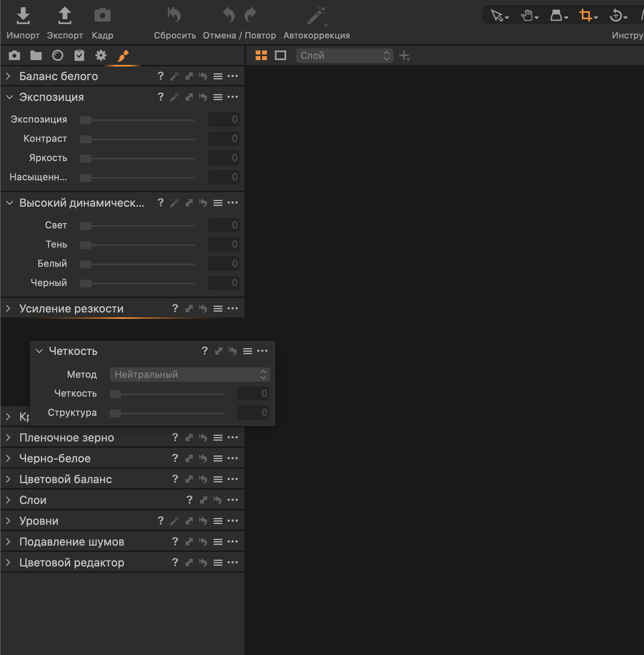Viewport: 644px width, 655px height.
Task: Open presets list for Черно-белое
Action: pos(218,458)
